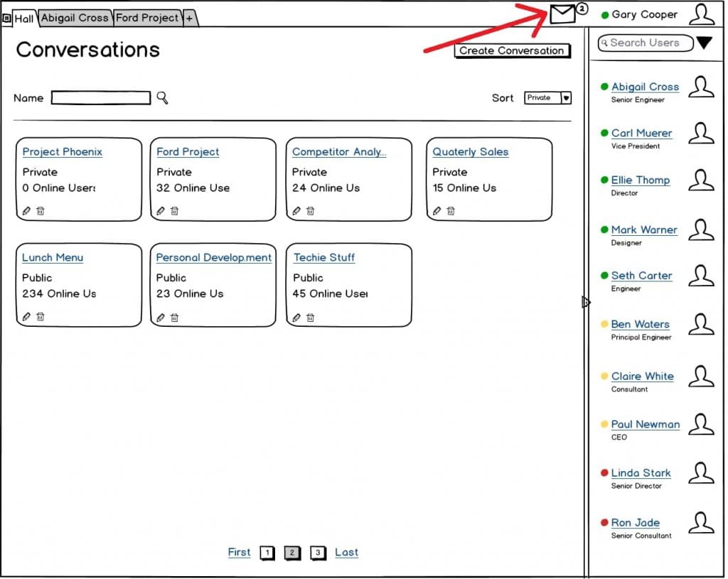Open the Lunch Menu conversation link
728x579 pixels.
[x=53, y=257]
